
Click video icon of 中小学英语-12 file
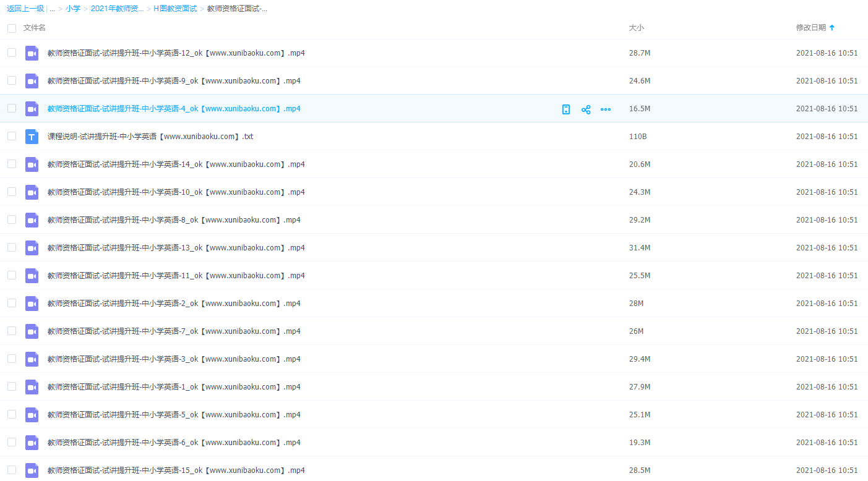click(x=32, y=53)
